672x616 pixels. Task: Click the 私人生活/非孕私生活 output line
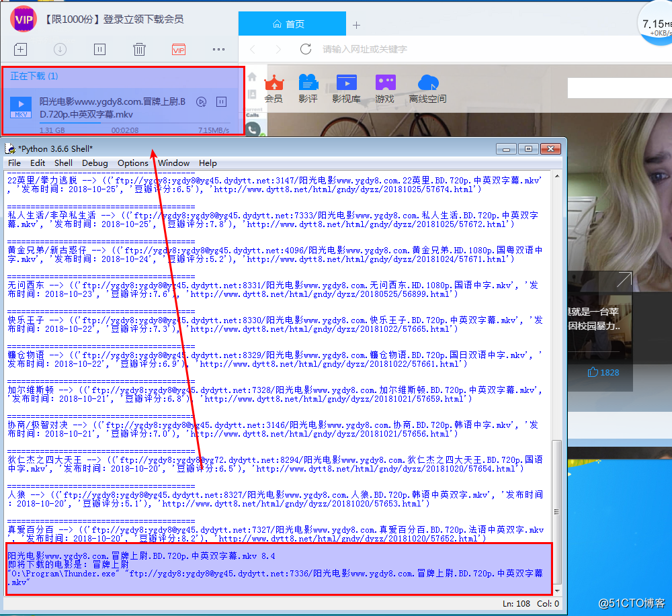click(x=273, y=220)
